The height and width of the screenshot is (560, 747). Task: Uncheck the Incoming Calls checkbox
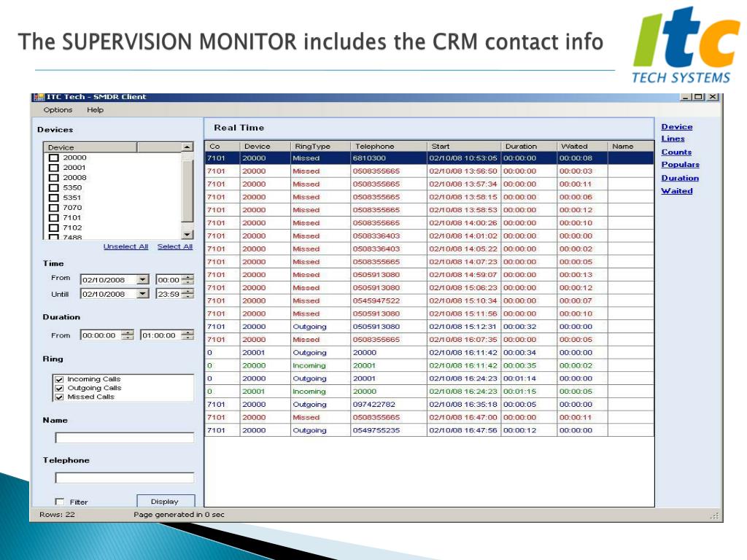[60, 379]
